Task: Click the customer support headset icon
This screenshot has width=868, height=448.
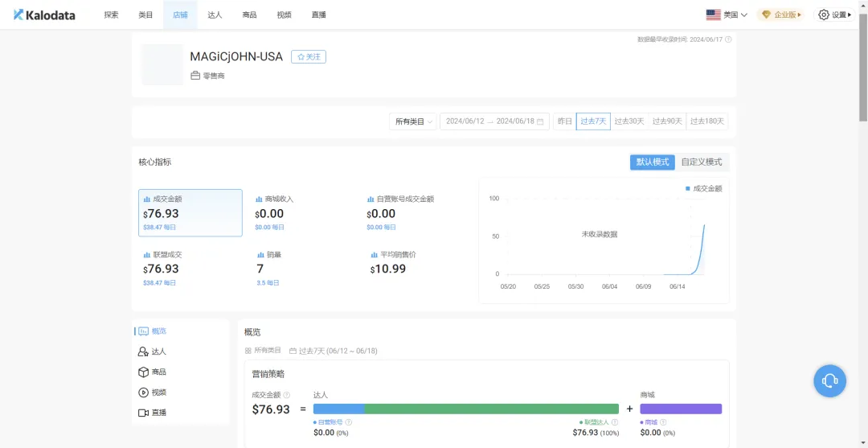Action: click(829, 380)
